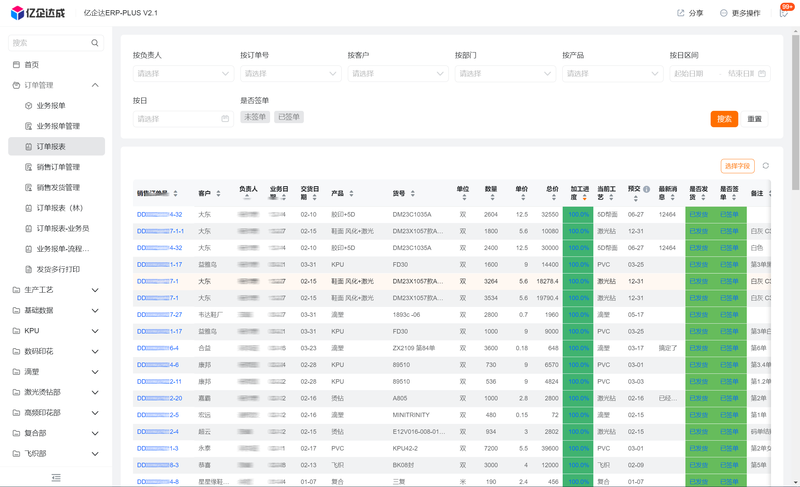Open calendar icon in 按日 field

(x=225, y=119)
